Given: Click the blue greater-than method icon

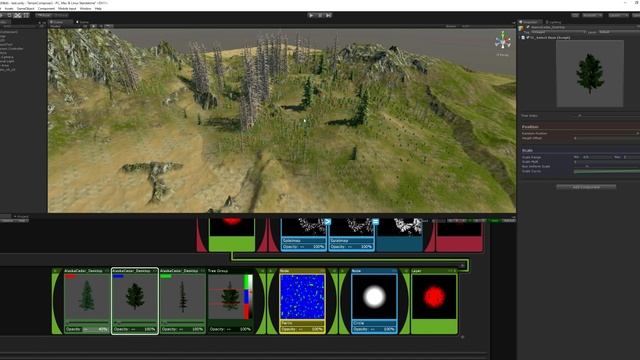Looking at the screenshot, I should pyautogui.click(x=327, y=222).
